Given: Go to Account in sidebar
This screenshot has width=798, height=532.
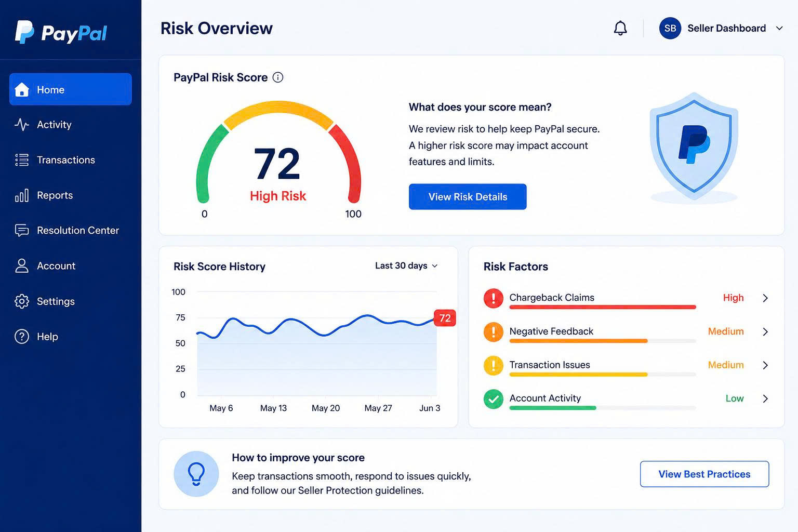Looking at the screenshot, I should click(x=56, y=265).
